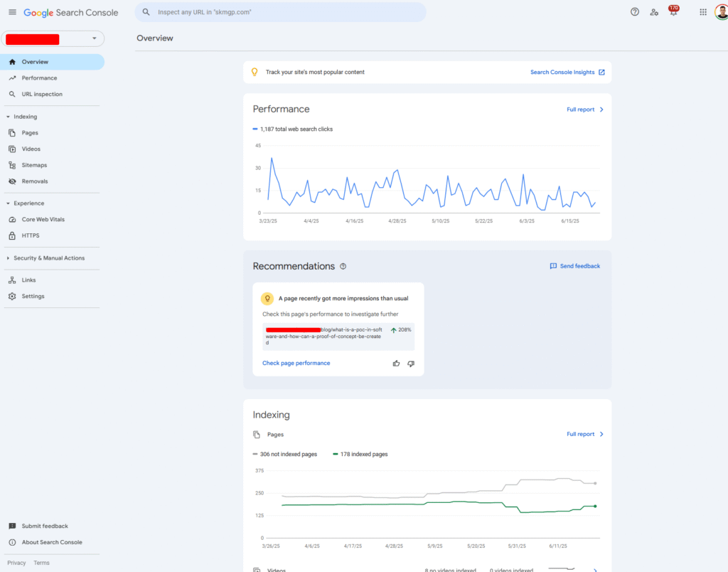
Task: Click the Links network icon
Action: coord(12,280)
